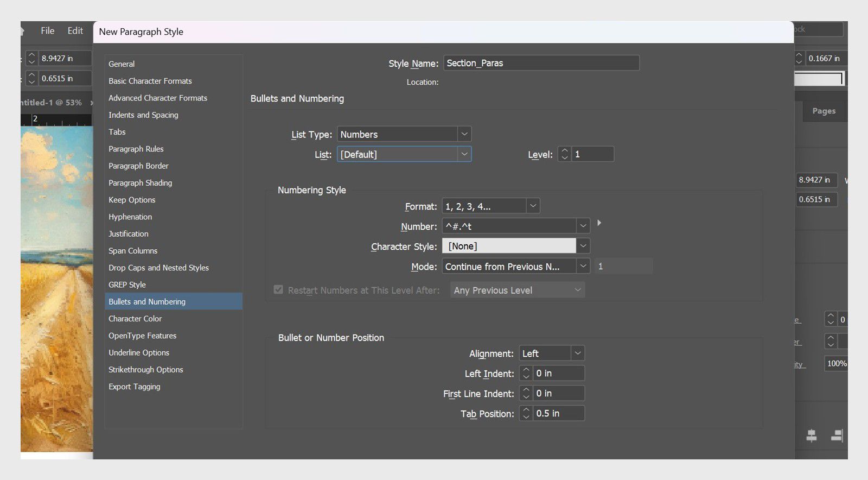Select the untitled-1 @ 53% document tab
The width and height of the screenshot is (868, 480).
coord(52,102)
